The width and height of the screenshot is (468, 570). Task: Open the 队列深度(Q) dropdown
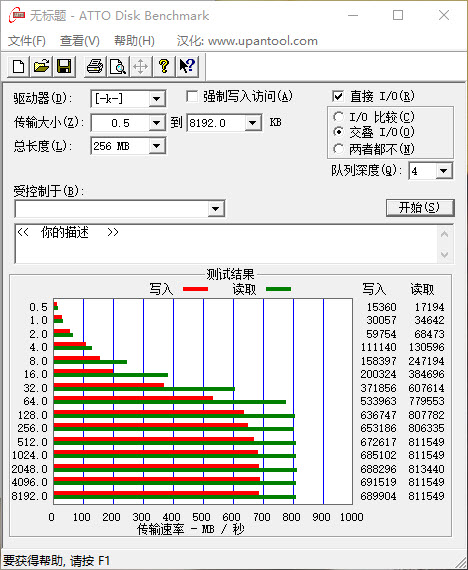coord(443,170)
